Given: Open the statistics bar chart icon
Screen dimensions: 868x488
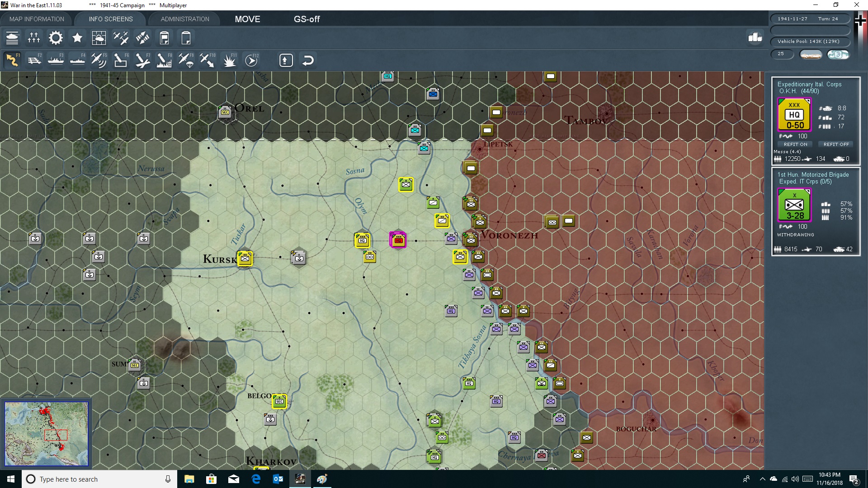Looking at the screenshot, I should 755,37.
